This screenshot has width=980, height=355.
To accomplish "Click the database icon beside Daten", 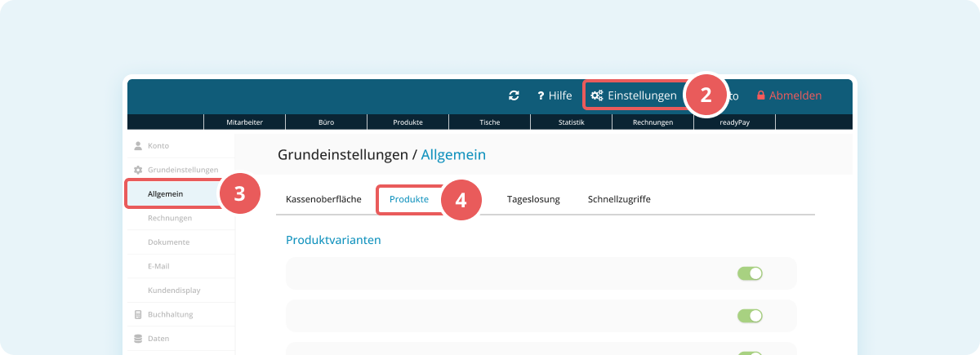I will pyautogui.click(x=138, y=338).
